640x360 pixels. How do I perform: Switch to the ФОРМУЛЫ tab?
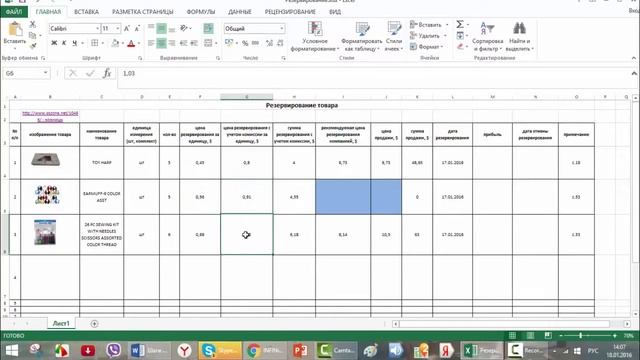click(201, 12)
